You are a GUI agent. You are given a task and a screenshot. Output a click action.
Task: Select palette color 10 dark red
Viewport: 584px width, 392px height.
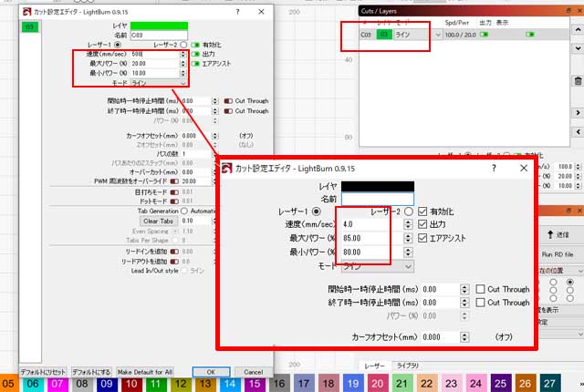coord(131,384)
